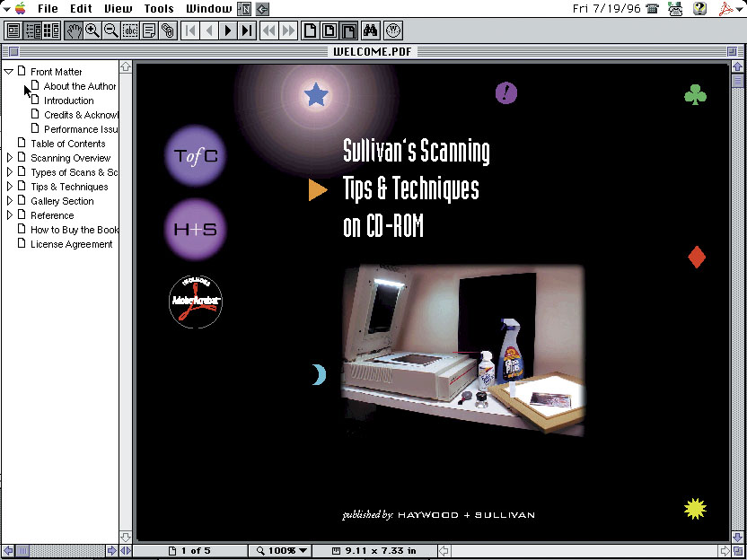Image resolution: width=747 pixels, height=560 pixels.
Task: Select the Text Selection (abc) tool
Action: point(130,31)
